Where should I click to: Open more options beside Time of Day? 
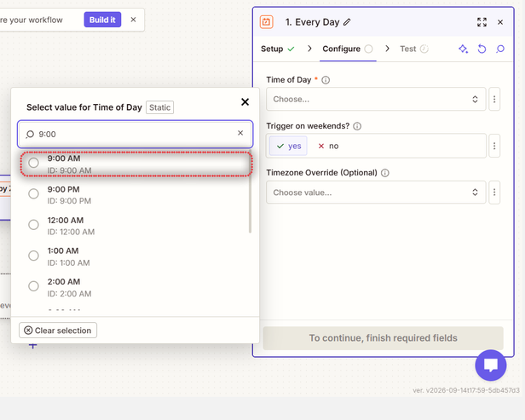click(x=494, y=99)
